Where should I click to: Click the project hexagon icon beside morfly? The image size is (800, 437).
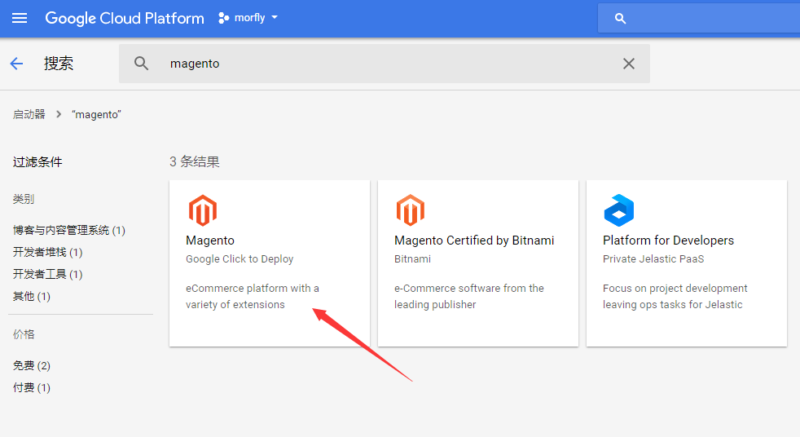(x=223, y=18)
